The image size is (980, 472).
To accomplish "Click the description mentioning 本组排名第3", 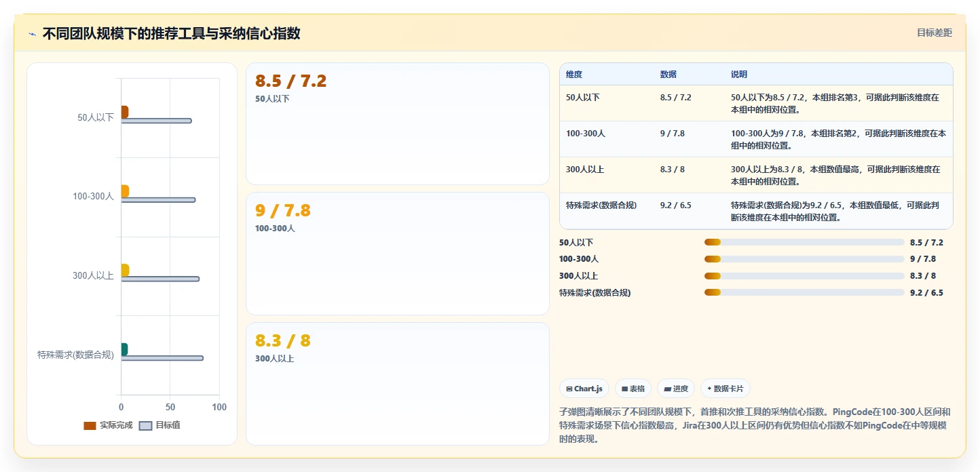I will 835,103.
